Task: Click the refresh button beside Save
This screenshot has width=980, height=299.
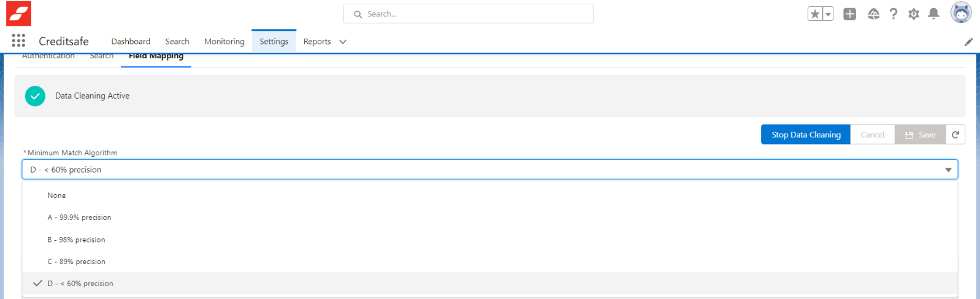Action: [x=955, y=135]
